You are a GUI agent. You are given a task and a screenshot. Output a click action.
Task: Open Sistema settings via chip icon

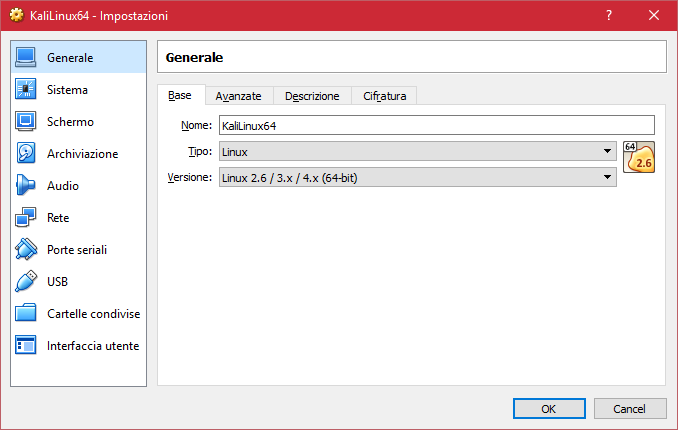click(x=26, y=89)
